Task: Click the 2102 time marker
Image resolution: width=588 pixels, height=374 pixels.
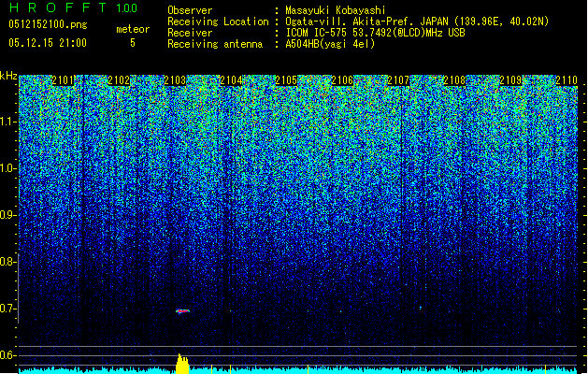Action: tap(119, 80)
